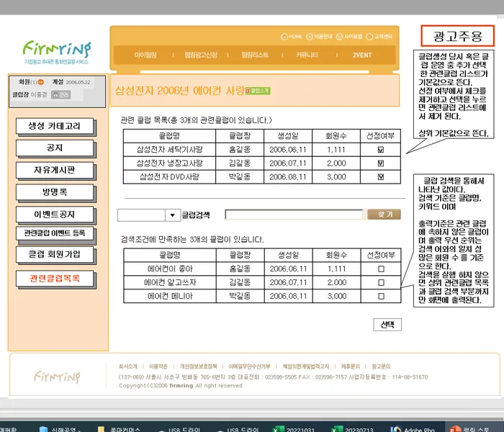The width and height of the screenshot is (504, 432).
Task: Open the 펌링광고신청 menu
Action: pos(201,55)
